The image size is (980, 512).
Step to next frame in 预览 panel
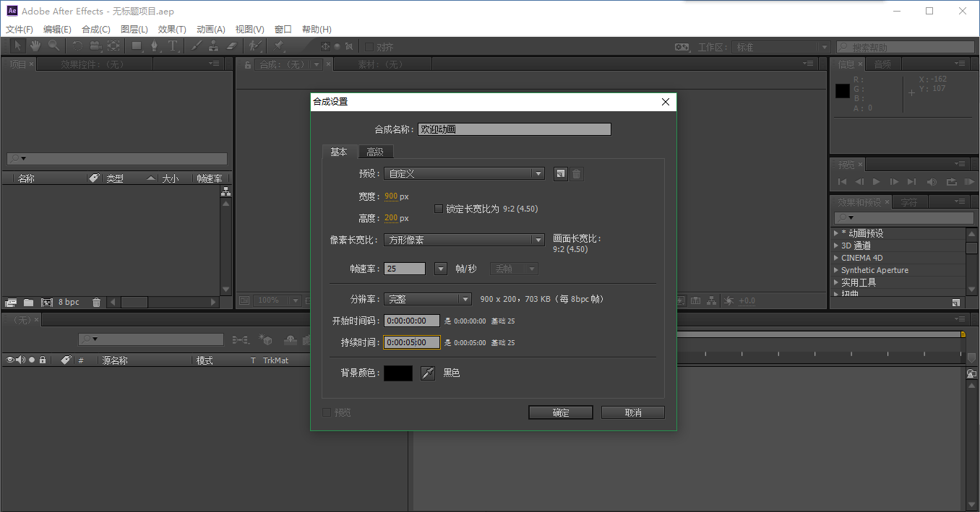tap(894, 182)
